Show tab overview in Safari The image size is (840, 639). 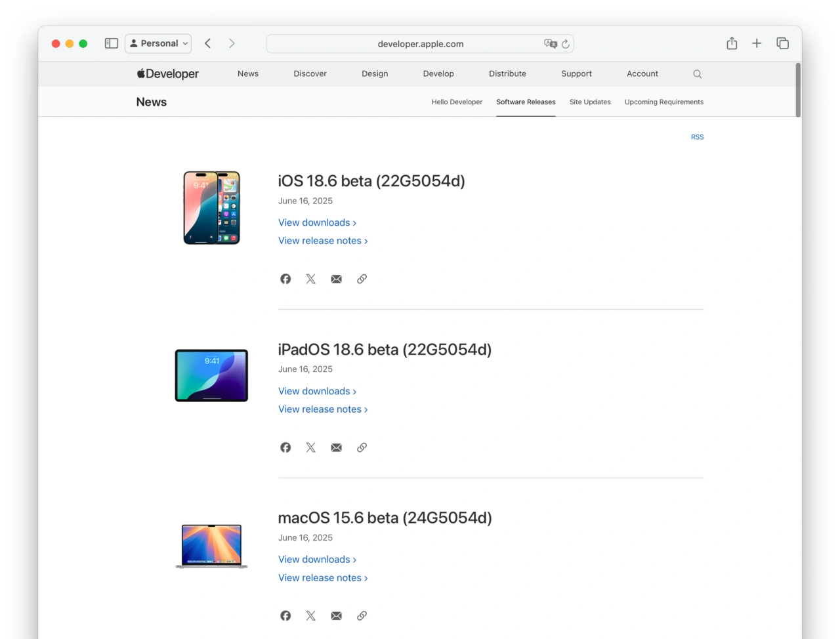pyautogui.click(x=782, y=43)
